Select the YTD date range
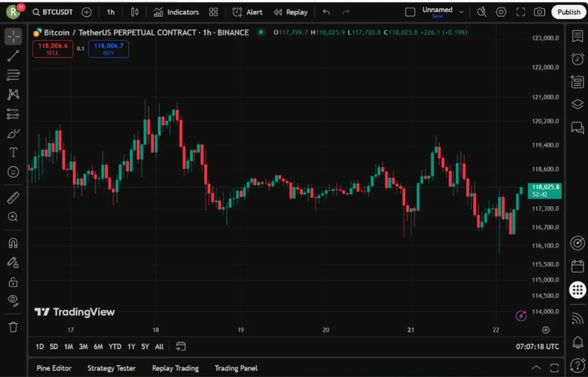This screenshot has height=377, width=588. click(x=115, y=347)
